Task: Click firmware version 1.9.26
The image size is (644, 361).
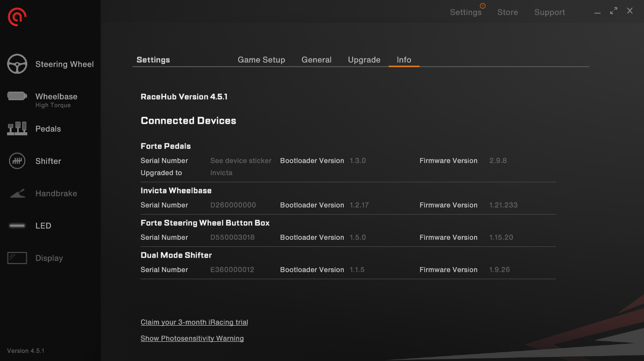Action: (x=499, y=270)
